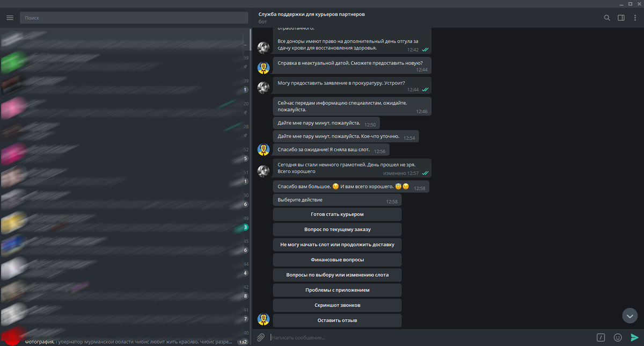Click the chat list scrollbar
Image resolution: width=644 pixels, height=346 pixels.
[250, 39]
